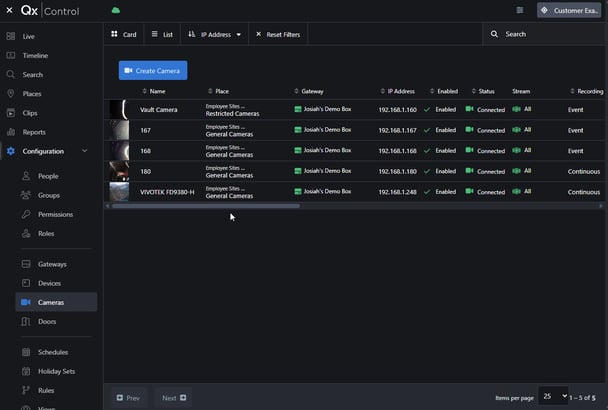This screenshot has height=410, width=608.
Task: Go to the Prev page
Action: tap(128, 398)
